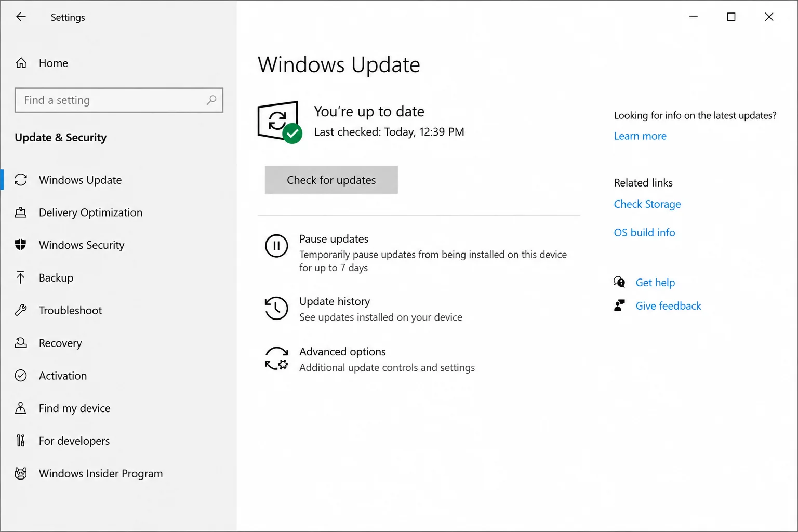Click the Windows Insider Program cat icon
This screenshot has height=532, width=798.
(21, 473)
